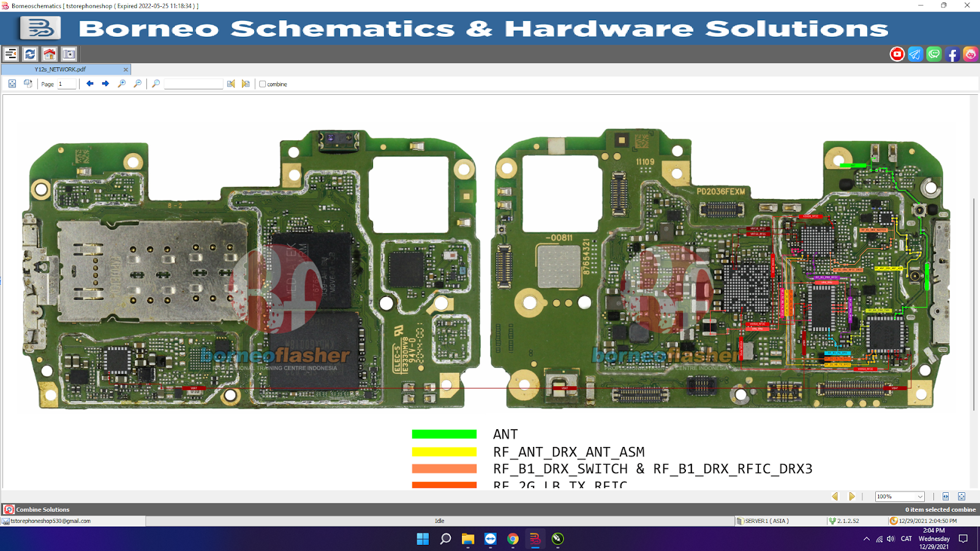Click the Page number input field
Screen dimensions: 980x551
click(67, 84)
